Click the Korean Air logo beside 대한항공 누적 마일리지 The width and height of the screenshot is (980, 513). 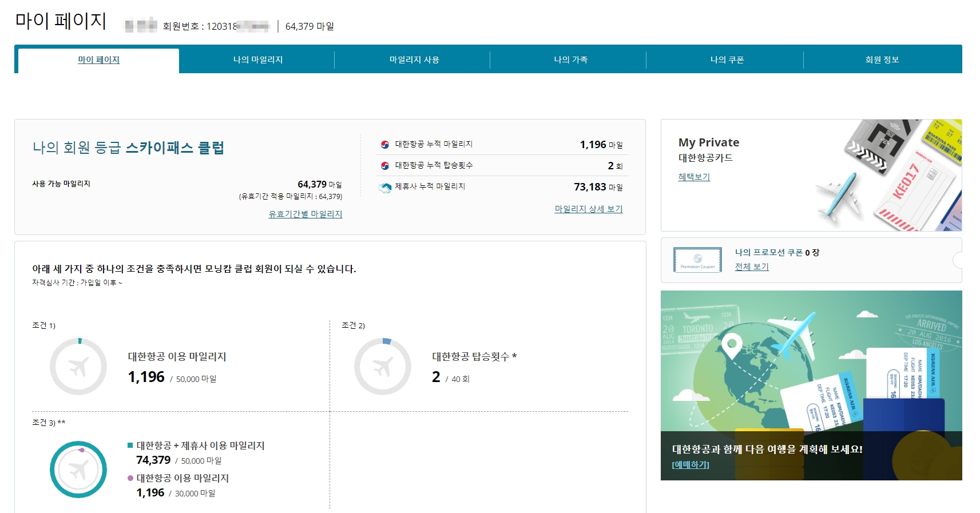tap(385, 145)
